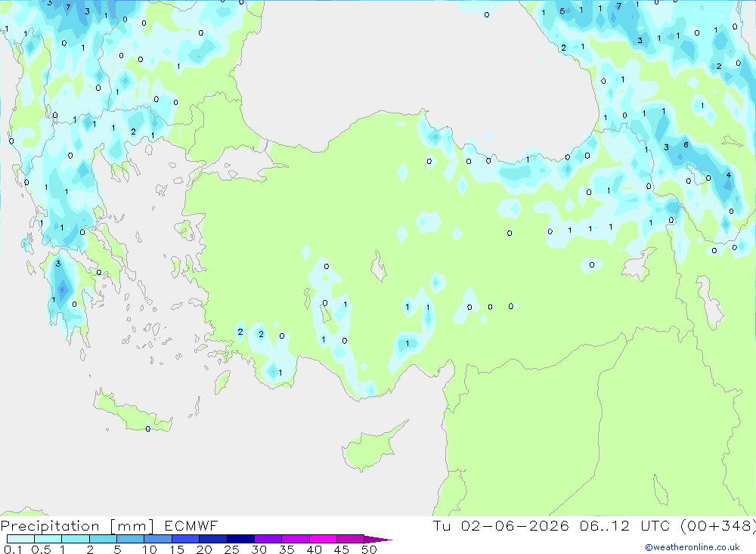Click the legend label '35'
Viewport: 756px width, 554px height.
(x=287, y=549)
